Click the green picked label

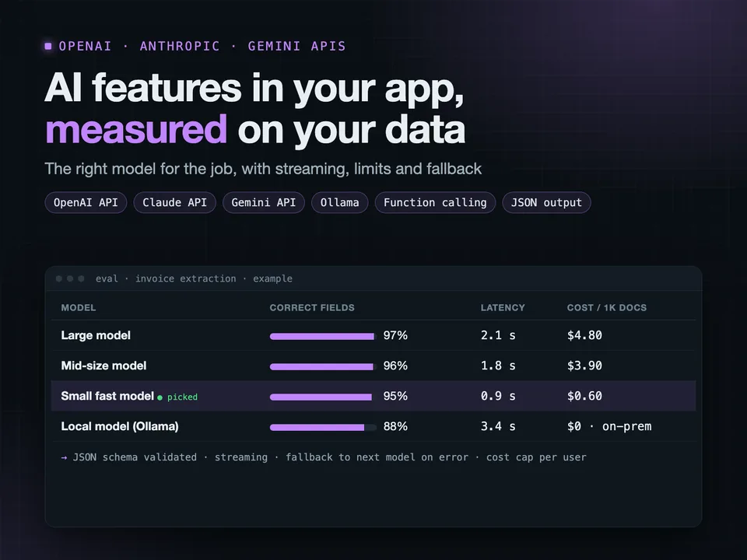pos(182,397)
